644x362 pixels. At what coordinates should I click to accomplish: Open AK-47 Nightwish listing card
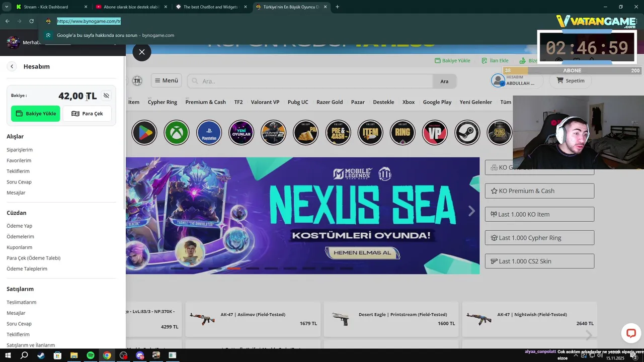click(529, 319)
